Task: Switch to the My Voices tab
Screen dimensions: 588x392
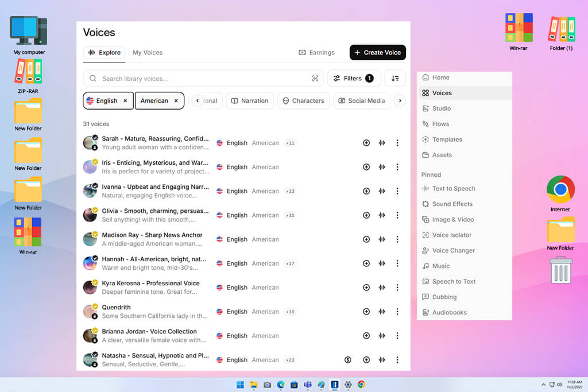Action: (148, 52)
